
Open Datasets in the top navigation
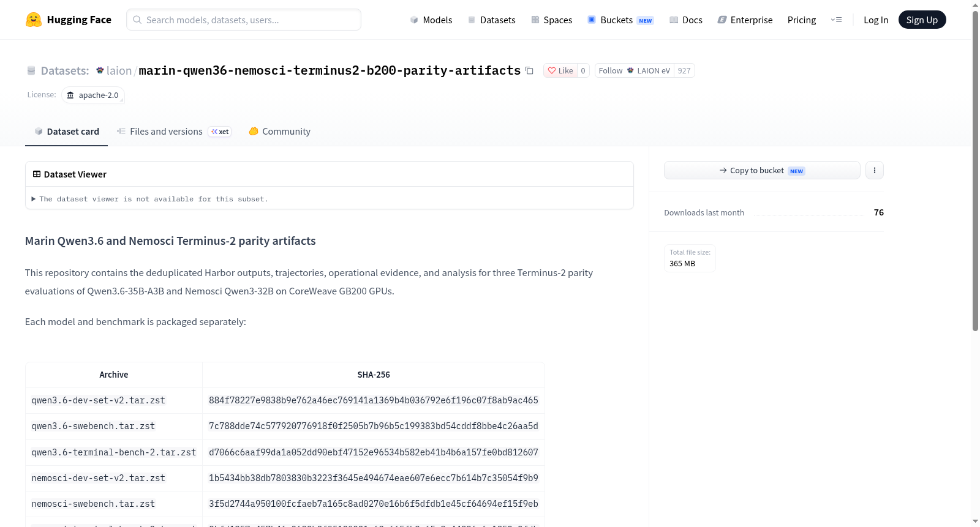tap(491, 20)
